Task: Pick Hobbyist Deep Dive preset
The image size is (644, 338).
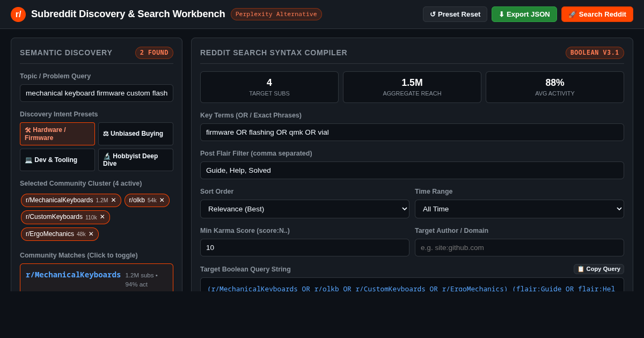Action: point(136,160)
